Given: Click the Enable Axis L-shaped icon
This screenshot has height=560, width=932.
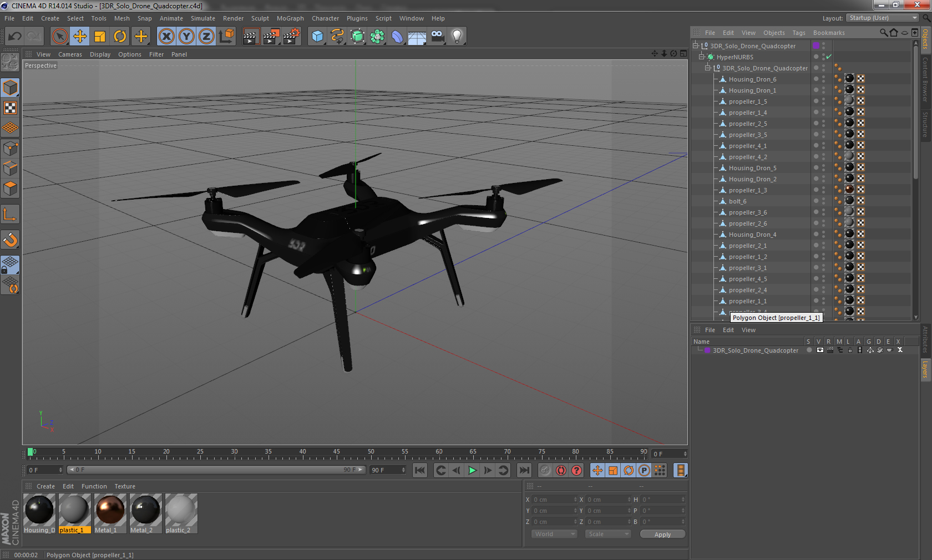Looking at the screenshot, I should [x=11, y=215].
